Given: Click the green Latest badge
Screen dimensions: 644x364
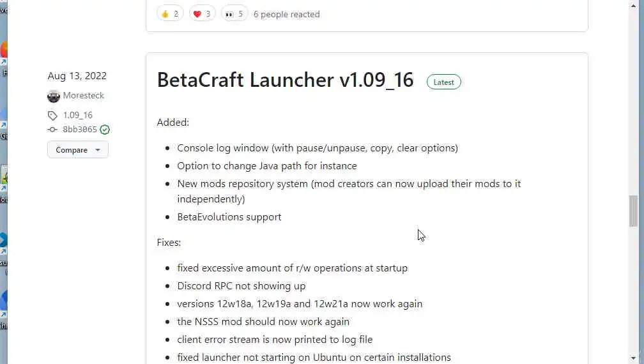Looking at the screenshot, I should click(x=443, y=82).
